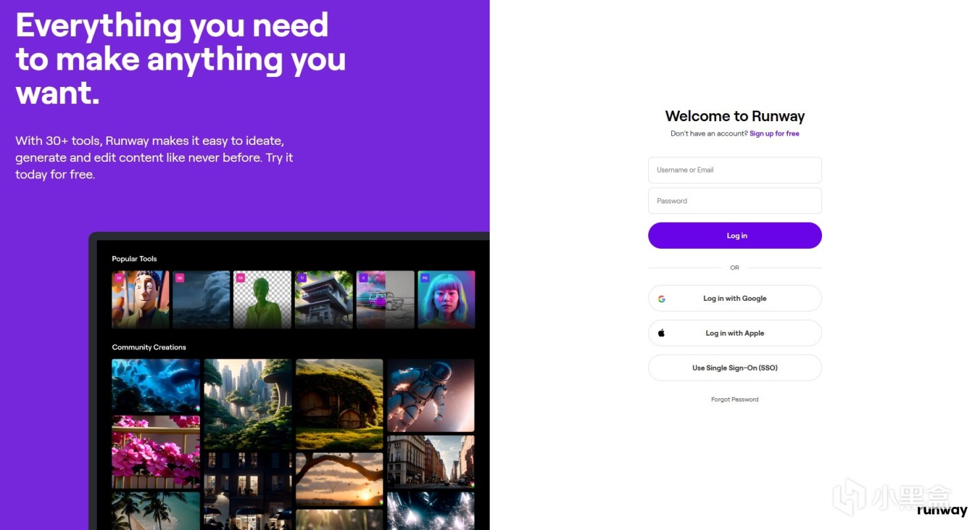Screen dimensions: 980x530
Task: Follow the Sign up for free link
Action: click(x=774, y=134)
